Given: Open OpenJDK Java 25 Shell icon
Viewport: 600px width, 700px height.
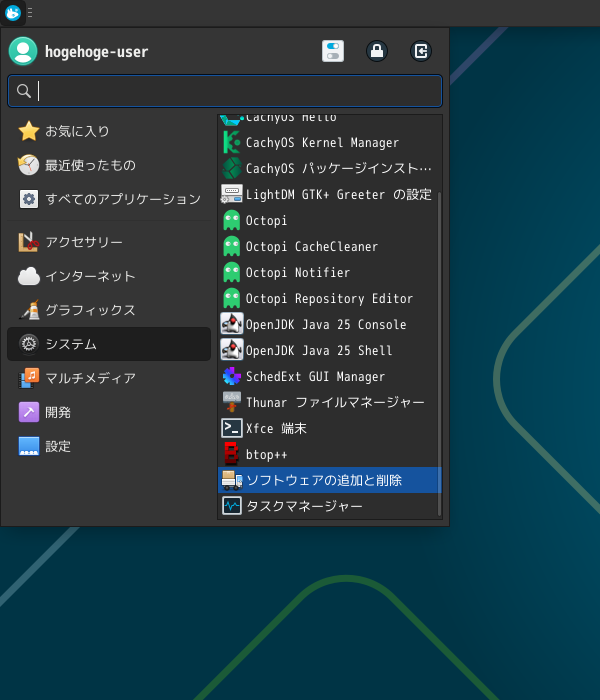Looking at the screenshot, I should pos(232,350).
